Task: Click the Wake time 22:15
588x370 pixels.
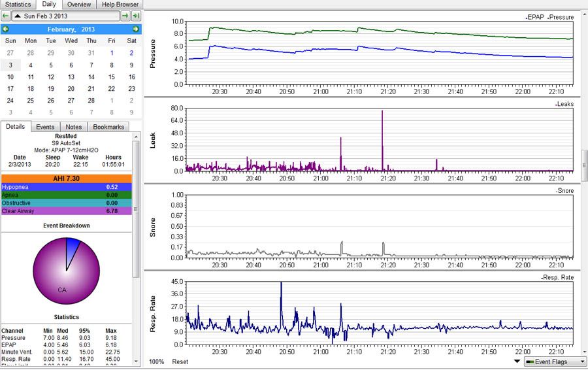Action: (80, 164)
